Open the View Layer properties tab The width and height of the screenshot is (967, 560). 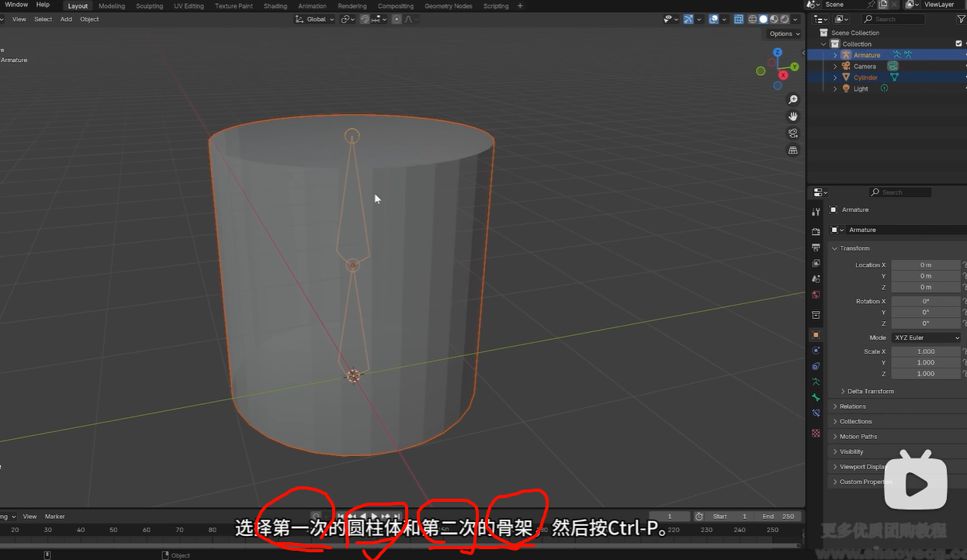(x=816, y=263)
